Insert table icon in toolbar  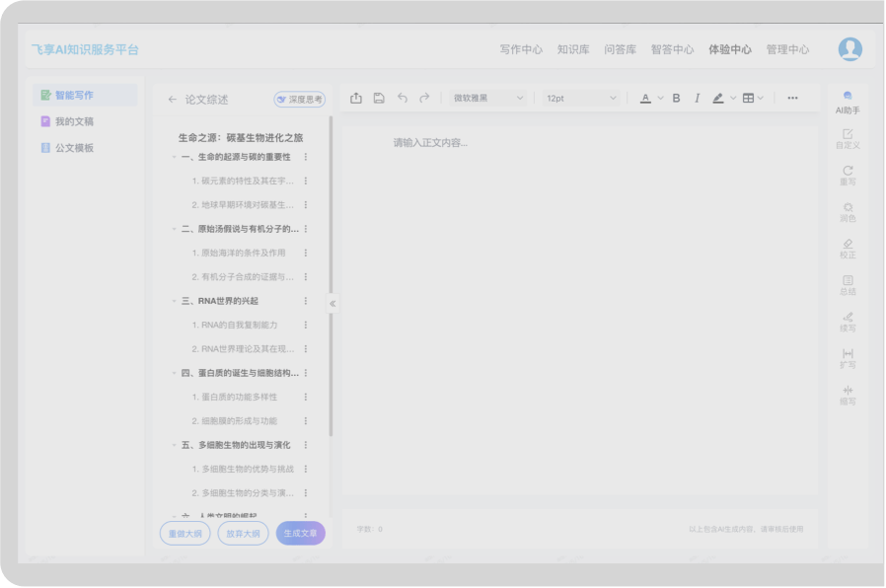pyautogui.click(x=748, y=99)
